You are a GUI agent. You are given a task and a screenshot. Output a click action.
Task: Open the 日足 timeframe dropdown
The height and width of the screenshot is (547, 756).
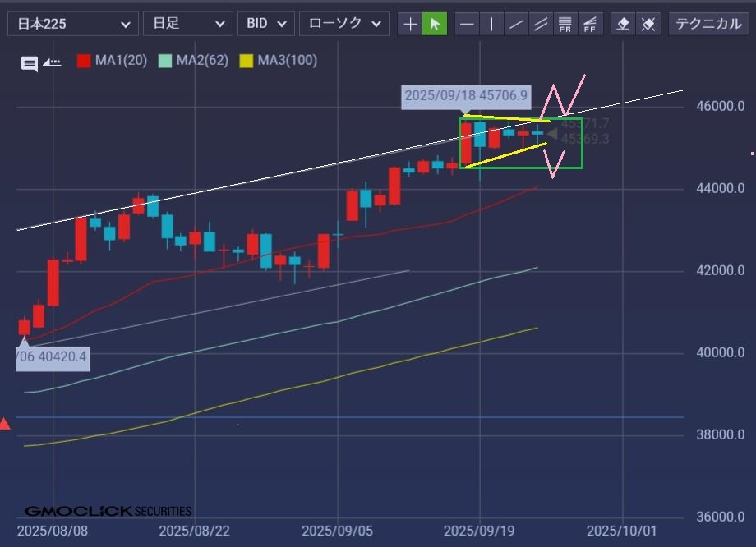[x=187, y=24]
